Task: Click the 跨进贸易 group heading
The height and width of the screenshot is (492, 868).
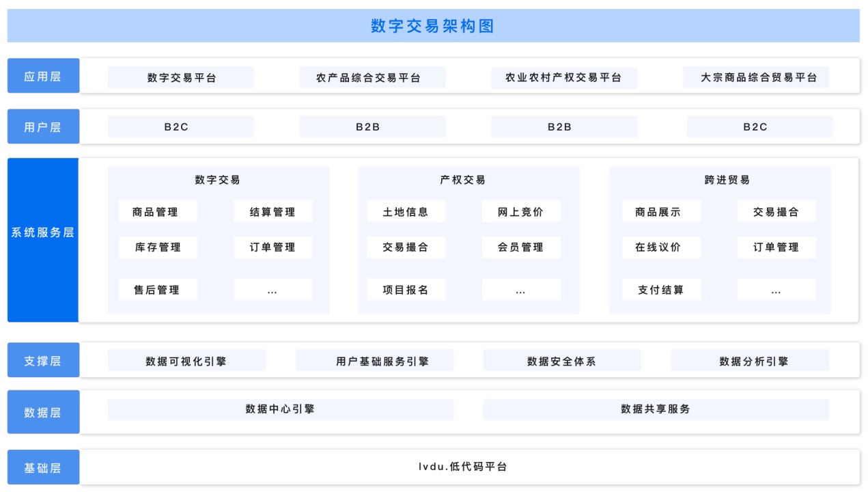Action: click(x=727, y=180)
